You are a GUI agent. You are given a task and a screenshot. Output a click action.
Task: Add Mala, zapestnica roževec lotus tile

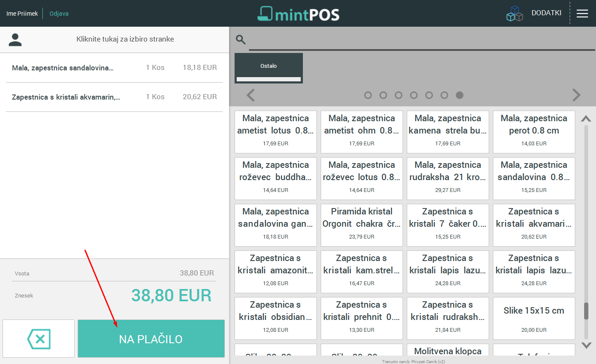[x=362, y=178]
